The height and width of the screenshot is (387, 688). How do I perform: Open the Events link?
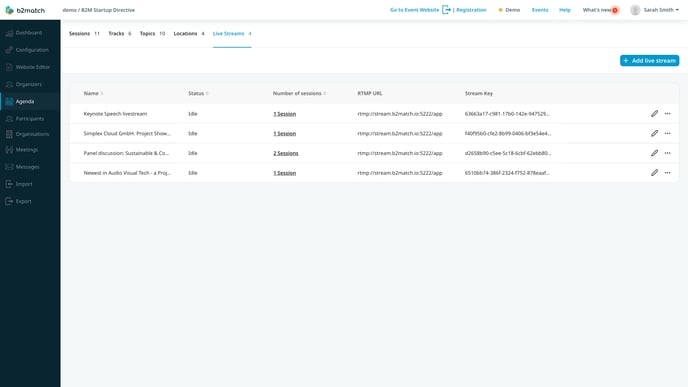[540, 10]
